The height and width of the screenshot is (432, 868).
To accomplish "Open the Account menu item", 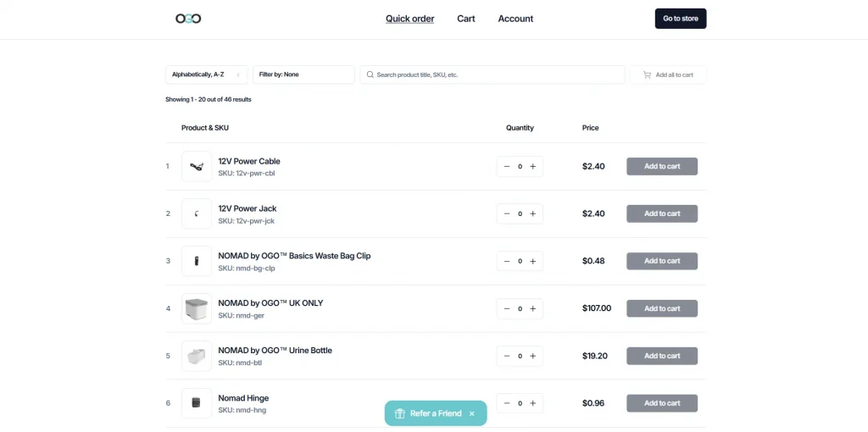I will click(x=515, y=19).
